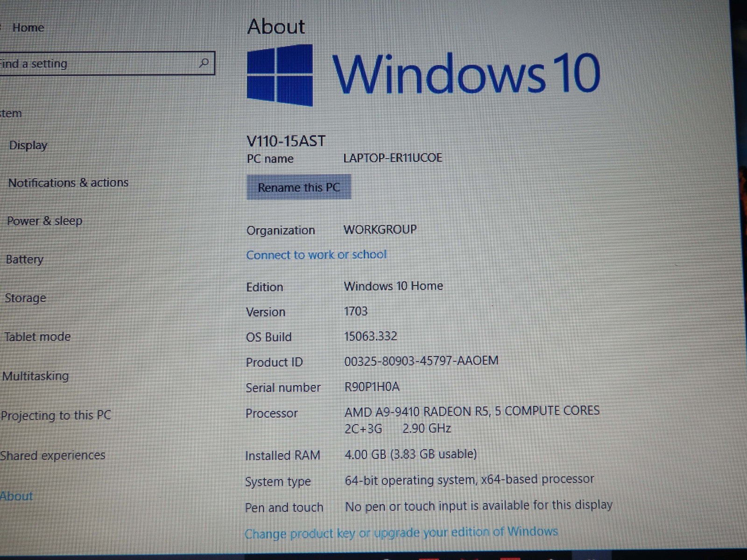Click the search magnifier icon

click(x=204, y=63)
